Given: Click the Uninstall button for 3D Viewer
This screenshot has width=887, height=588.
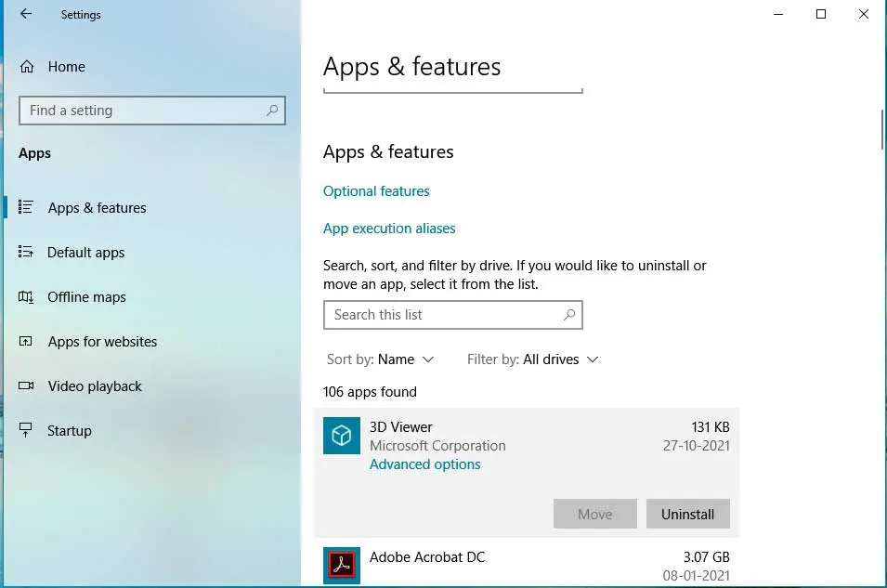Looking at the screenshot, I should 688,514.
